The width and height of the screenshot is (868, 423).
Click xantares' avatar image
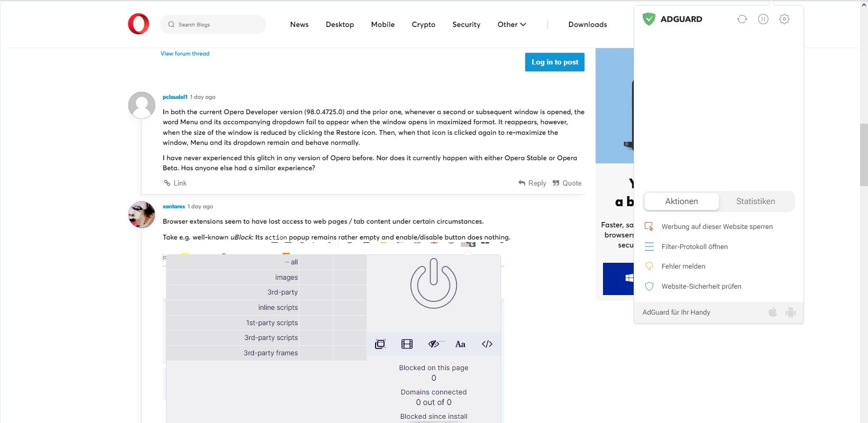pyautogui.click(x=142, y=215)
